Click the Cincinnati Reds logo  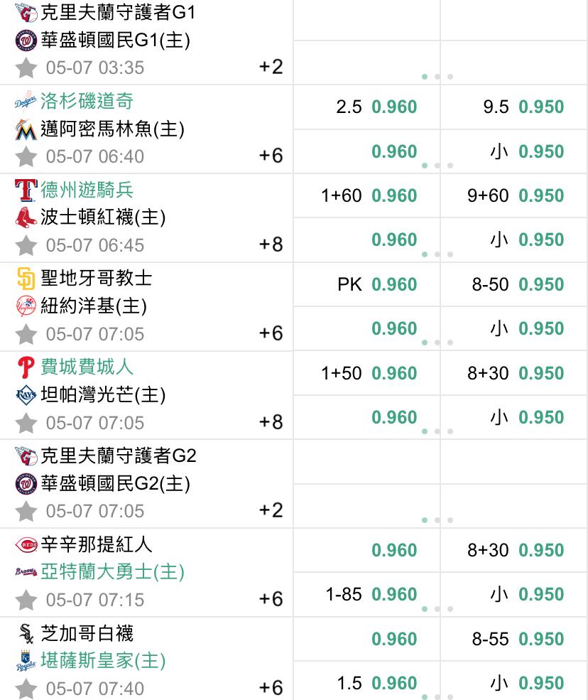point(26,544)
